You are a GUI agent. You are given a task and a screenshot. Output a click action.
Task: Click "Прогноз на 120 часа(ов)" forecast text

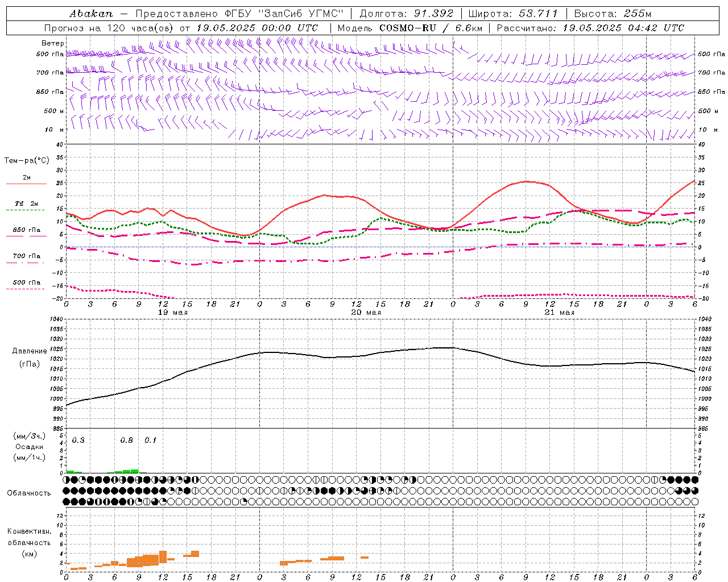pos(110,28)
